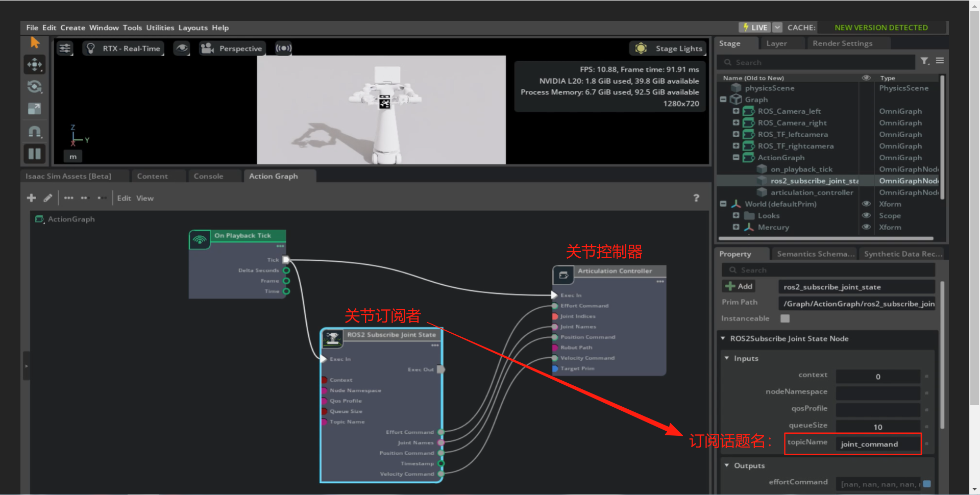Switch to the Content tab
The image size is (980, 495).
point(152,176)
